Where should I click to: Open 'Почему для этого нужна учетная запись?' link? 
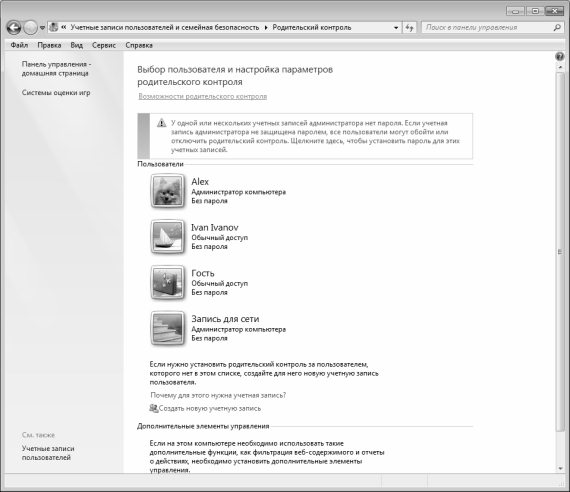[218, 395]
